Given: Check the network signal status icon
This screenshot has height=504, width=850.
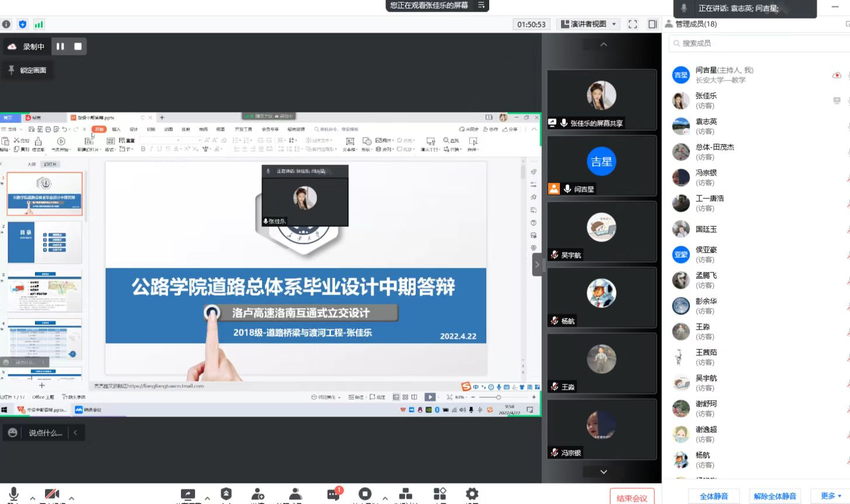Looking at the screenshot, I should coord(39,24).
